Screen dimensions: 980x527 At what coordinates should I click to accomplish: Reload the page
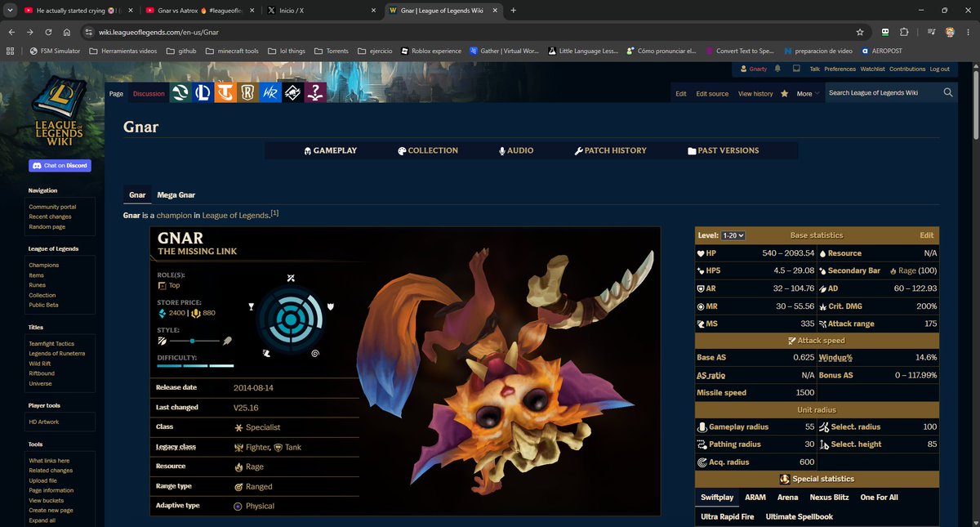(49, 32)
